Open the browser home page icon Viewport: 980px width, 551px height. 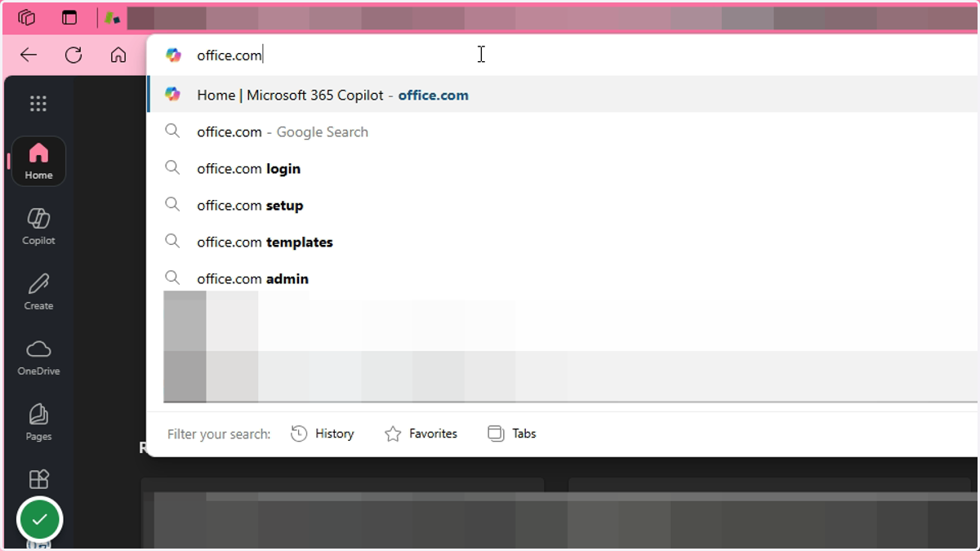click(x=118, y=55)
